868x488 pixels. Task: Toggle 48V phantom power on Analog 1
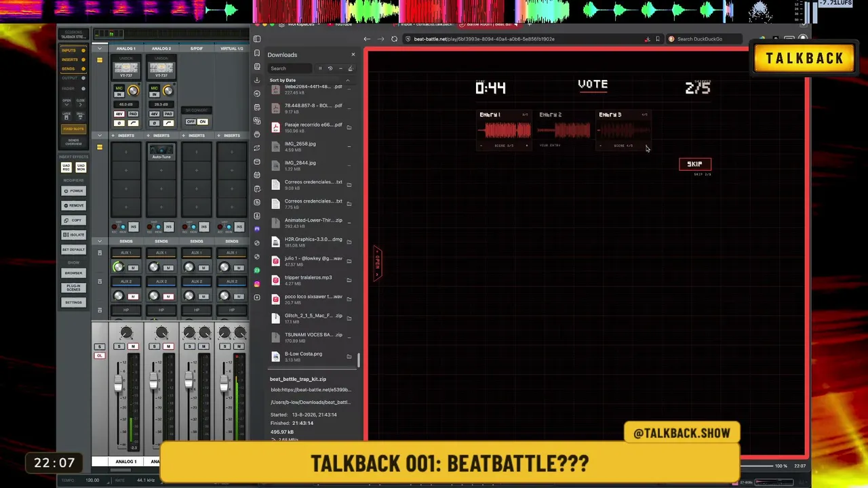pos(119,114)
